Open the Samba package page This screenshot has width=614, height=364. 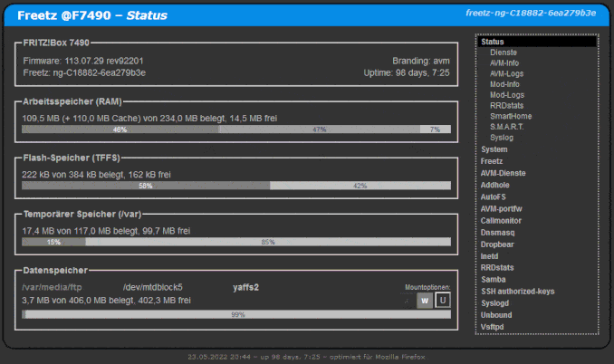pos(494,280)
